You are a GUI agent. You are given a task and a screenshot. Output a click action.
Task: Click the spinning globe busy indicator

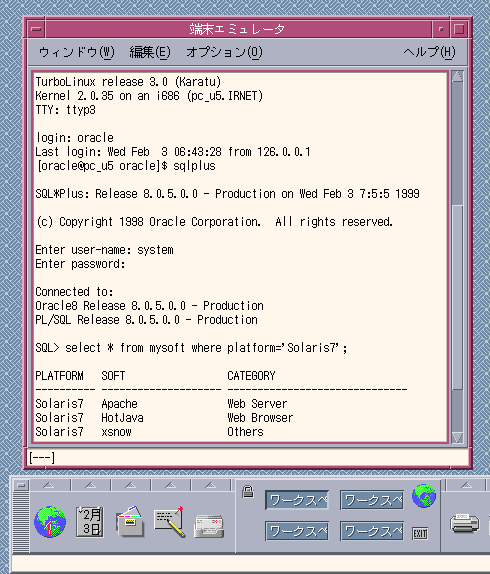pos(424,496)
